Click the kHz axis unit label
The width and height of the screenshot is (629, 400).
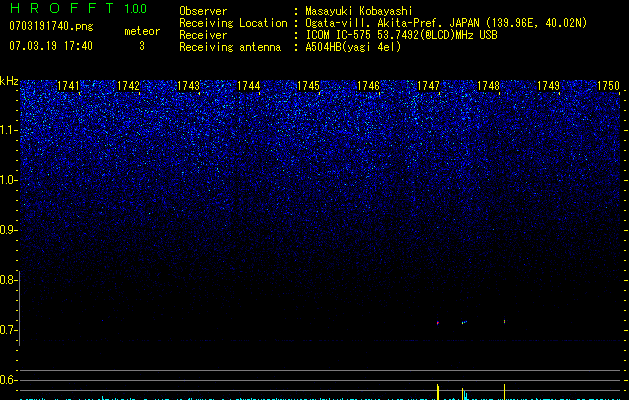coord(9,81)
